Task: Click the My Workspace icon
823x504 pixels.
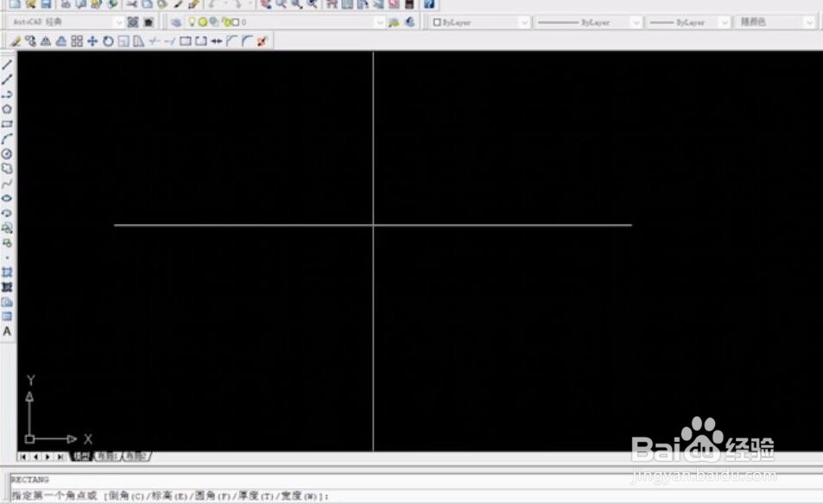Action: click(x=149, y=22)
